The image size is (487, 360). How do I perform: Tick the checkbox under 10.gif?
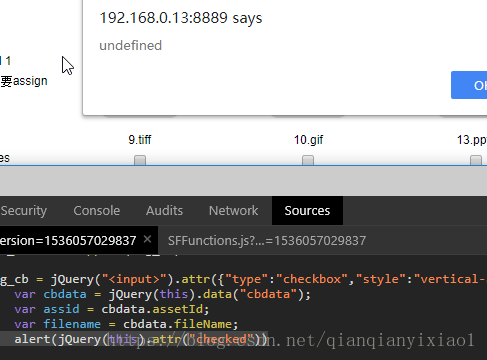[x=308, y=160]
